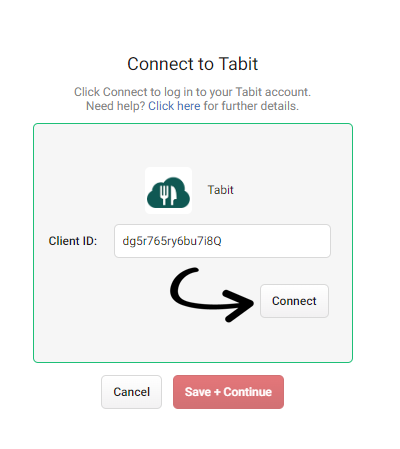Open the 'Click here' help link
400x449 pixels.
point(174,106)
